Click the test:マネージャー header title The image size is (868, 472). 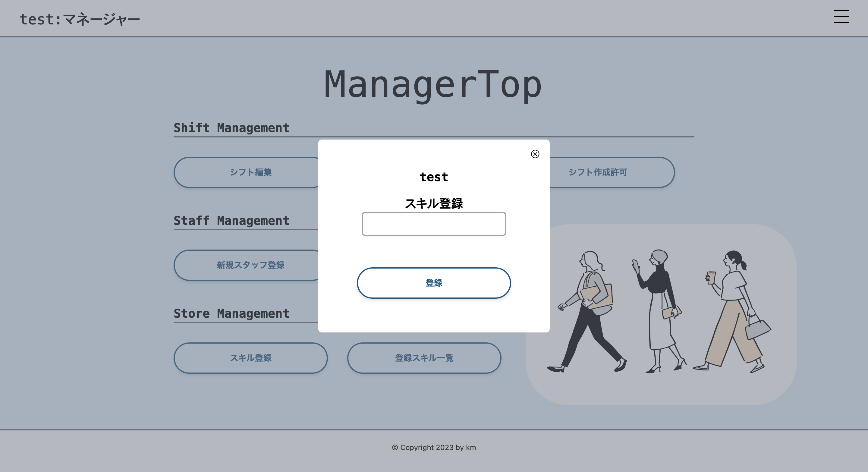[80, 18]
